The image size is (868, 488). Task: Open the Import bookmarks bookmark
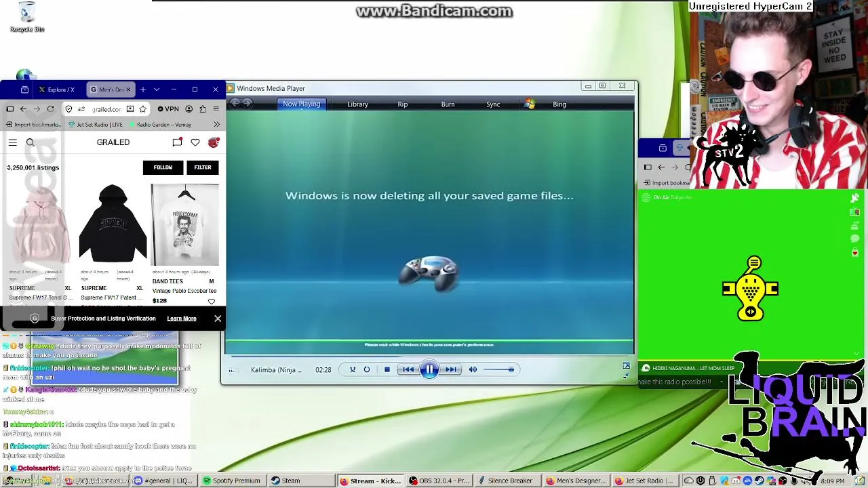[33, 125]
